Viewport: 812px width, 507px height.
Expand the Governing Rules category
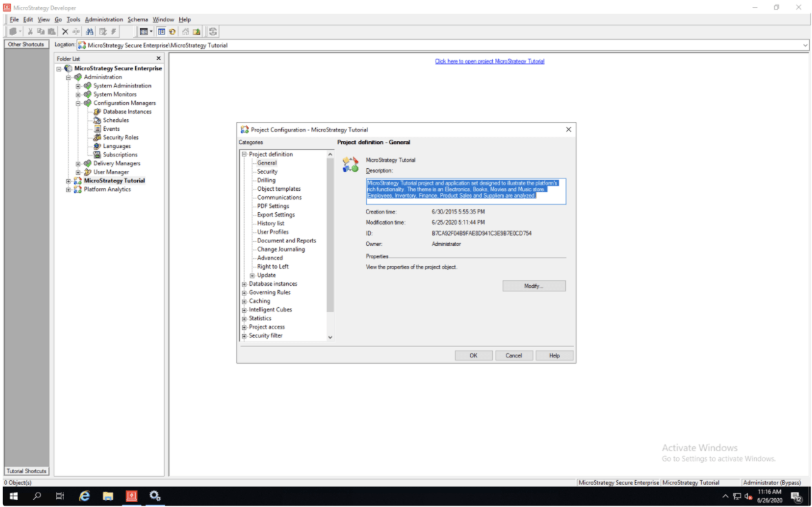point(244,293)
